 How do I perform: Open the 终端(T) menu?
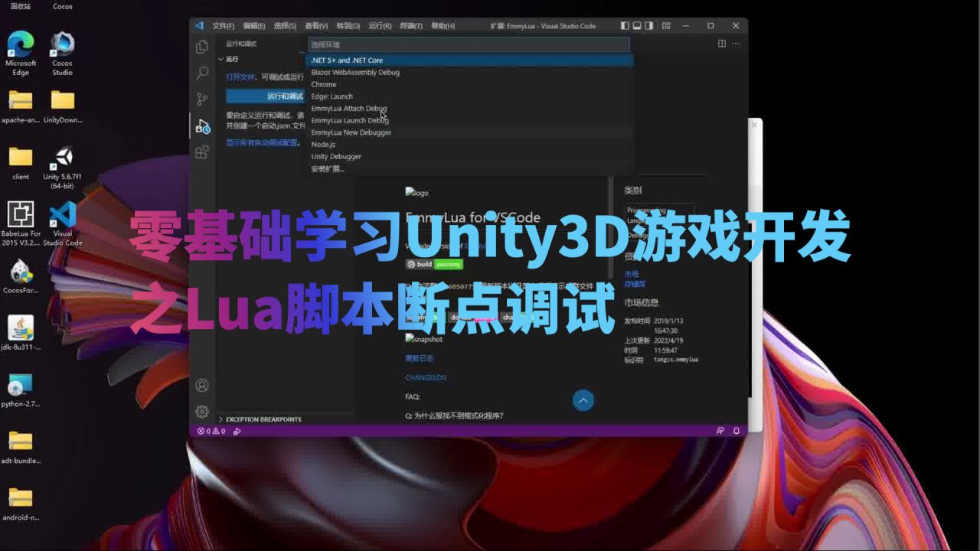click(x=411, y=26)
